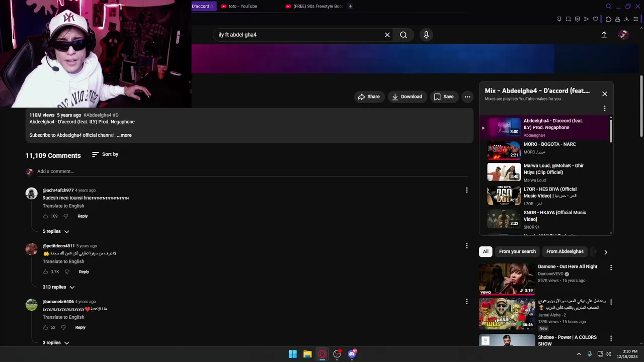Reply to @petitdeco4811 comment

coord(84,272)
